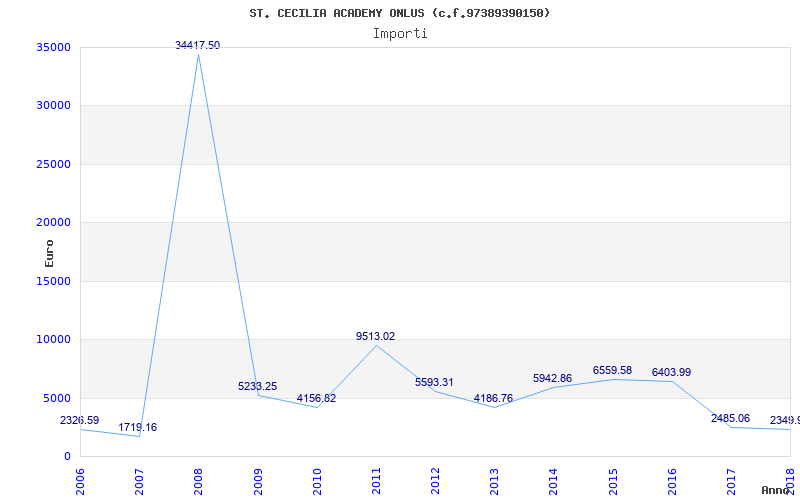Select the Importi subtitle
The width and height of the screenshot is (800, 500).
400,34
